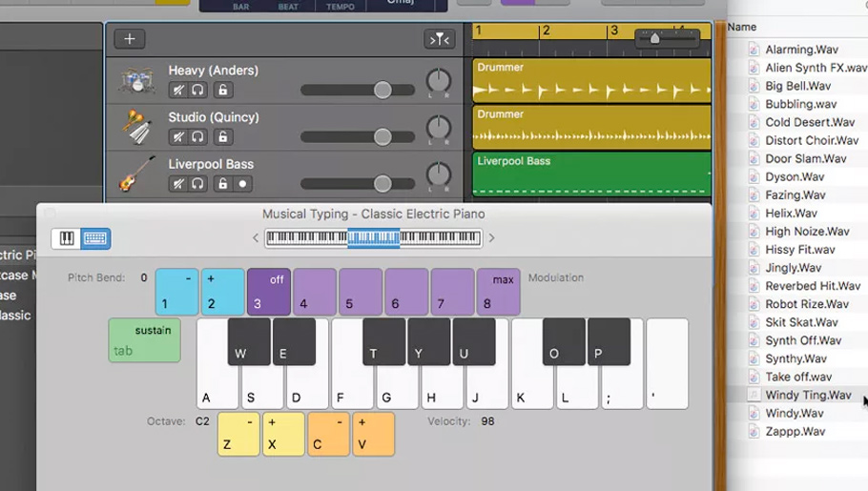
Task: Click the Liverpool Bass volume slider
Action: 382,184
